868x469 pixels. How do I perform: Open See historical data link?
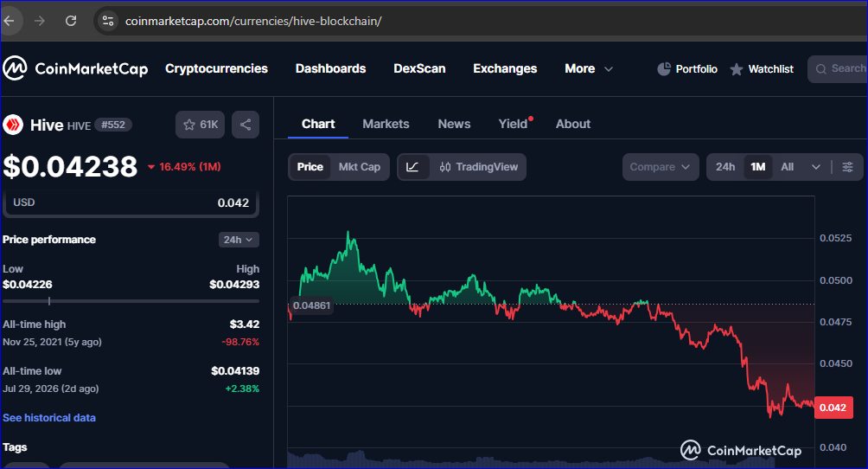tap(49, 417)
